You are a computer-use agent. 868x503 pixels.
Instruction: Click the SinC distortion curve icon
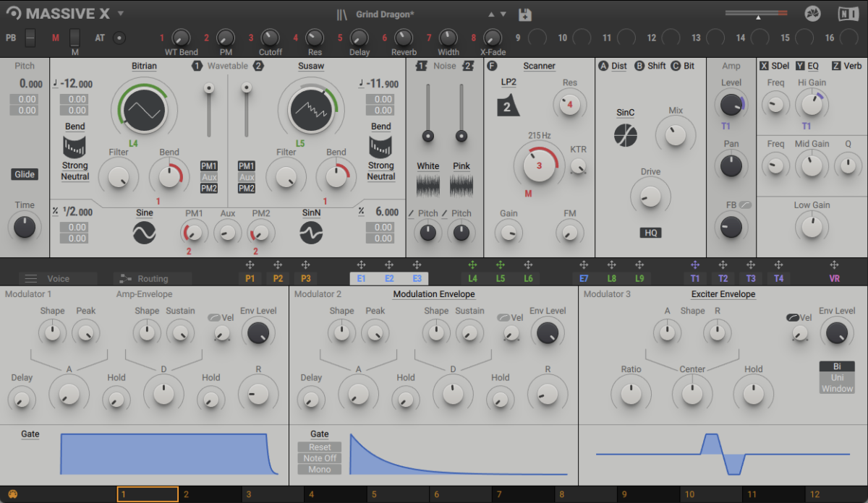click(x=626, y=135)
